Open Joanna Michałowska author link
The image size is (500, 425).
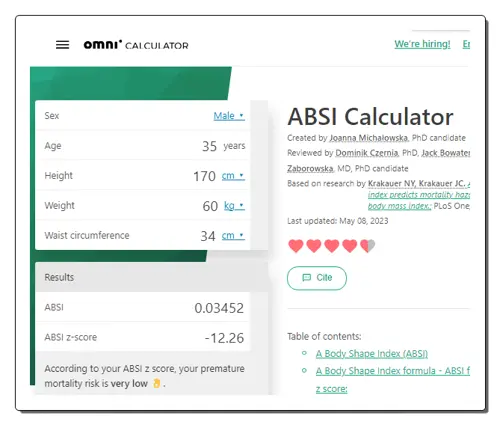tap(369, 138)
